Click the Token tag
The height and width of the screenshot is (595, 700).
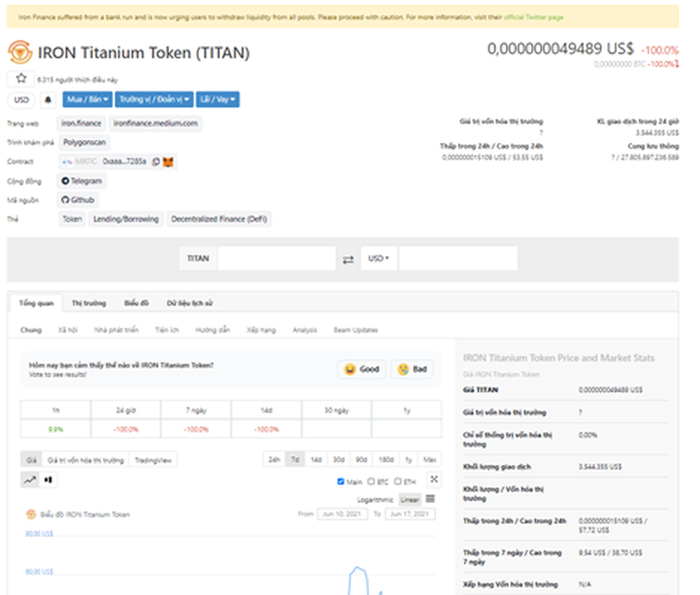click(x=72, y=219)
